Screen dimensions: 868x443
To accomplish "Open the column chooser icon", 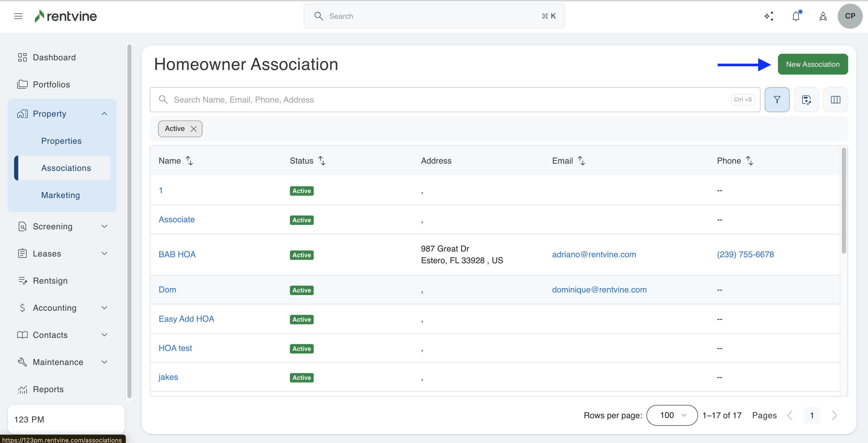I will pyautogui.click(x=835, y=100).
